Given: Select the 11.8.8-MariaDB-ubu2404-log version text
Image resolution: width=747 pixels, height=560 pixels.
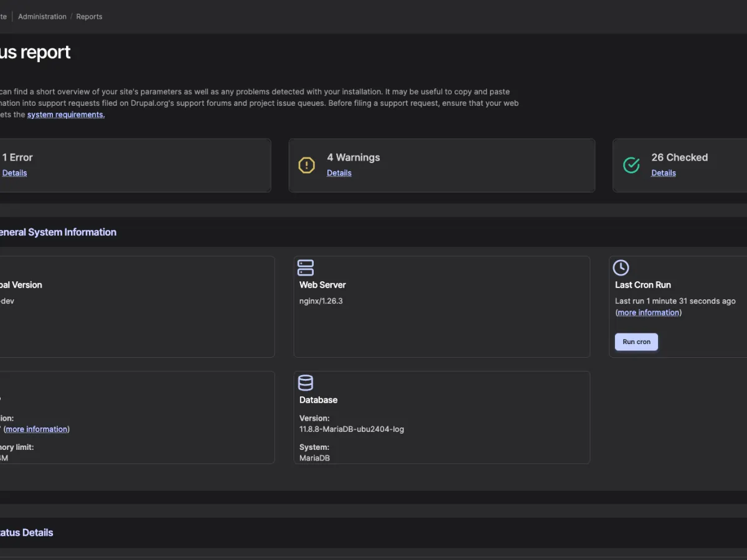Looking at the screenshot, I should pyautogui.click(x=352, y=429).
